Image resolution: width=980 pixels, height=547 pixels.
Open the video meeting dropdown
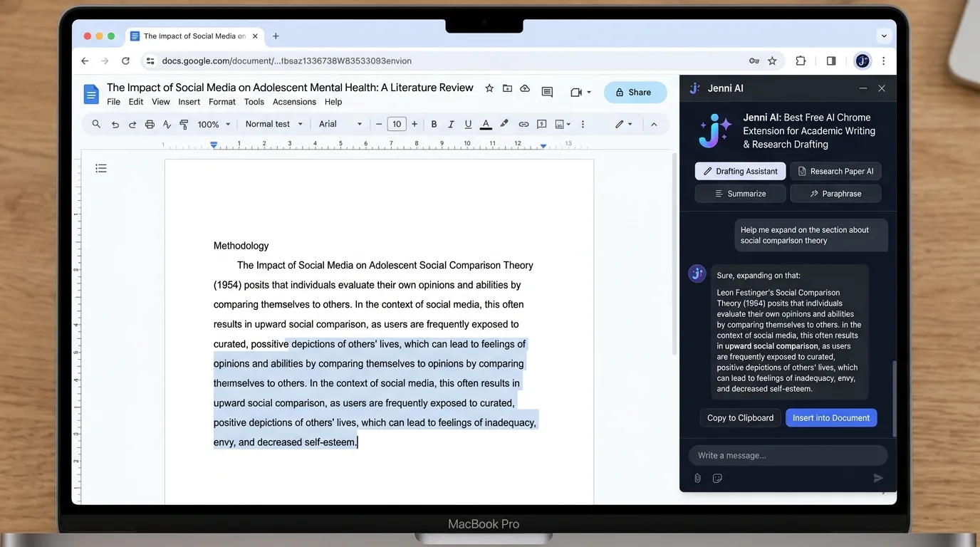coord(581,92)
